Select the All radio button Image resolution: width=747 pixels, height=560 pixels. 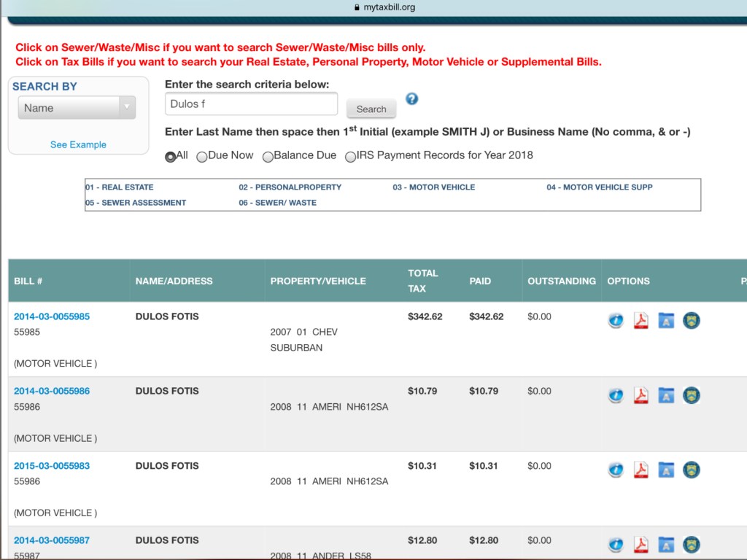point(171,156)
